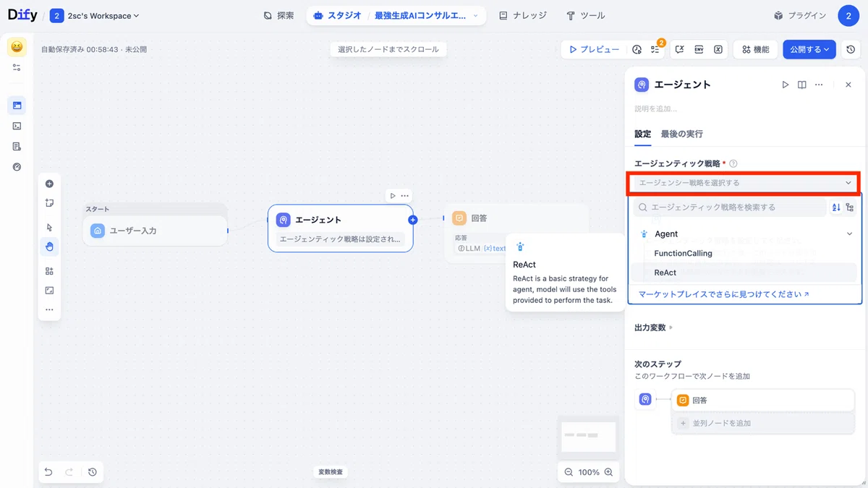
Task: Click the variable inspect button
Action: (330, 472)
